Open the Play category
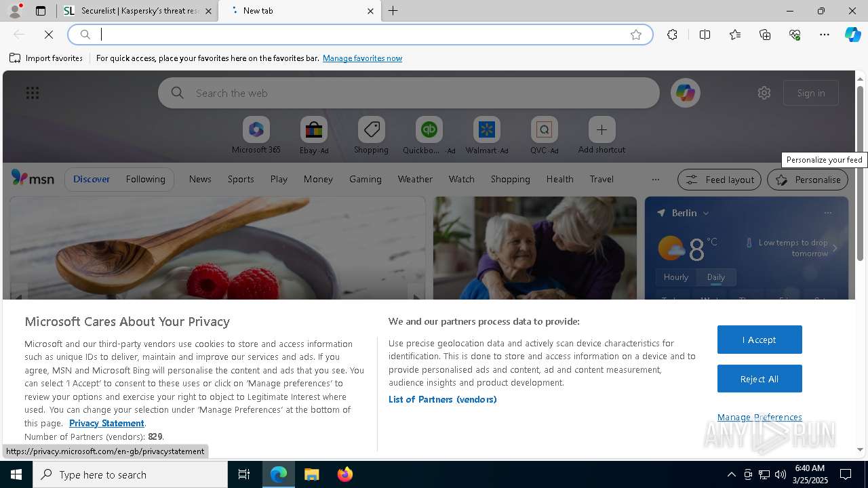The height and width of the screenshot is (488, 868). coord(279,179)
